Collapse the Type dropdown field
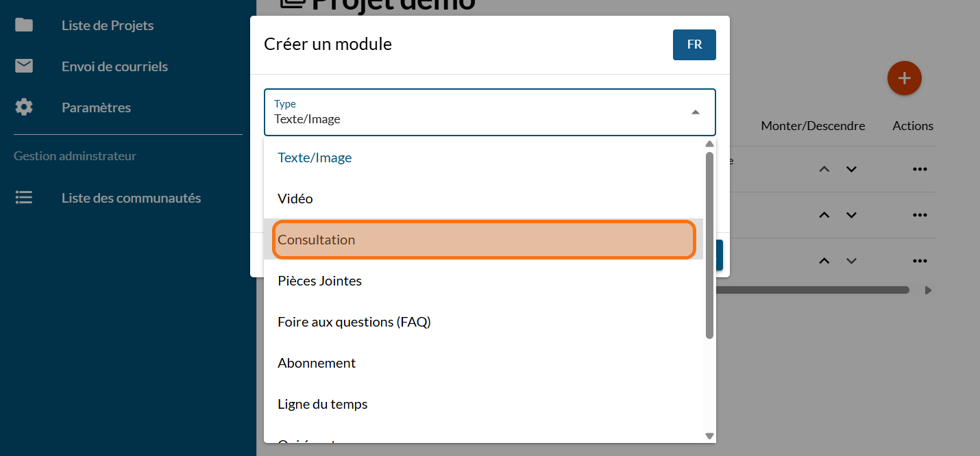The height and width of the screenshot is (456, 980). tap(695, 112)
